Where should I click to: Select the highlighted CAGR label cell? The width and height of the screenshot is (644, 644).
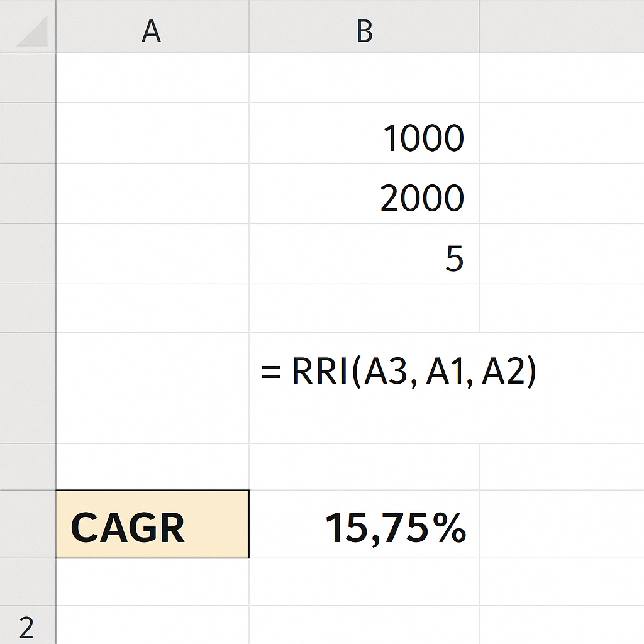click(x=152, y=524)
